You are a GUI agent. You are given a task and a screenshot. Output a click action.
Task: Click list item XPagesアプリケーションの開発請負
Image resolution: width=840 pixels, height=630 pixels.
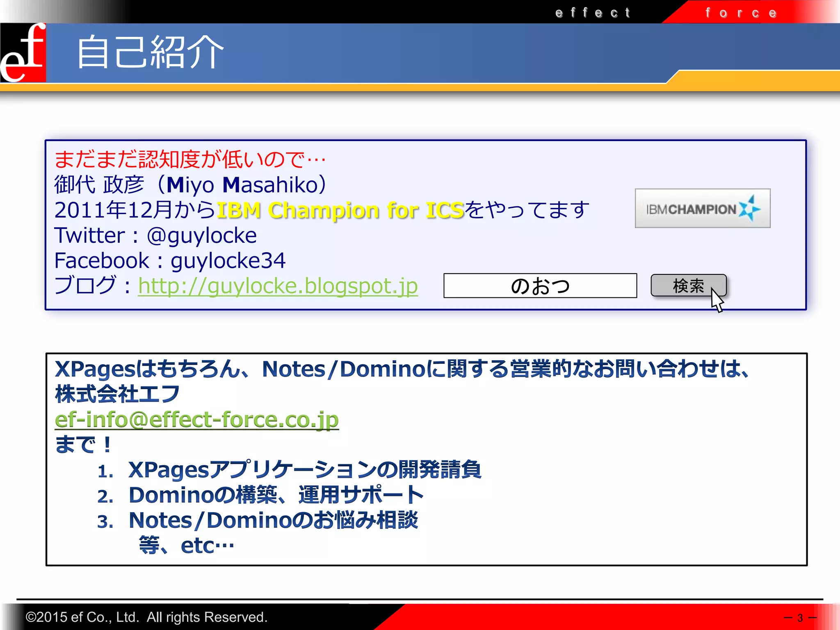click(304, 470)
